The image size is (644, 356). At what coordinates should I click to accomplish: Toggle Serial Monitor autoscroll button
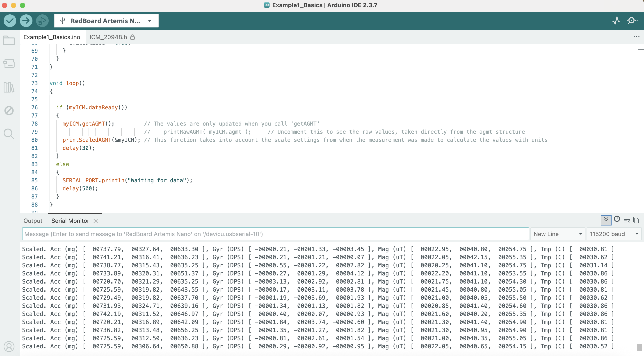pyautogui.click(x=606, y=220)
